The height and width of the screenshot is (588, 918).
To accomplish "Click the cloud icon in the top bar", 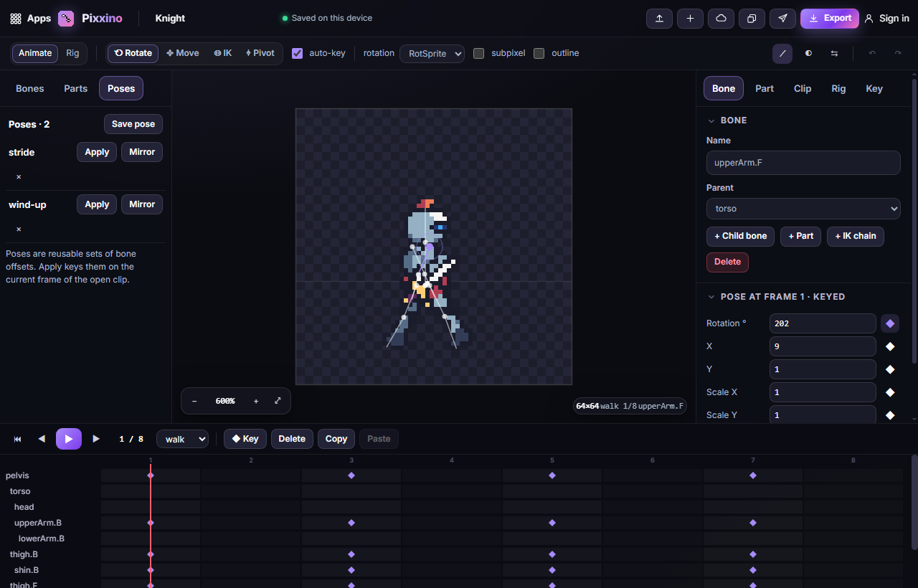I will coord(721,19).
